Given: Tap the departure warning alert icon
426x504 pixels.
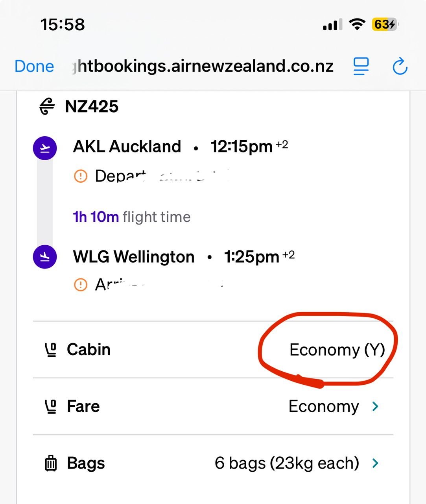Looking at the screenshot, I should coord(81,176).
